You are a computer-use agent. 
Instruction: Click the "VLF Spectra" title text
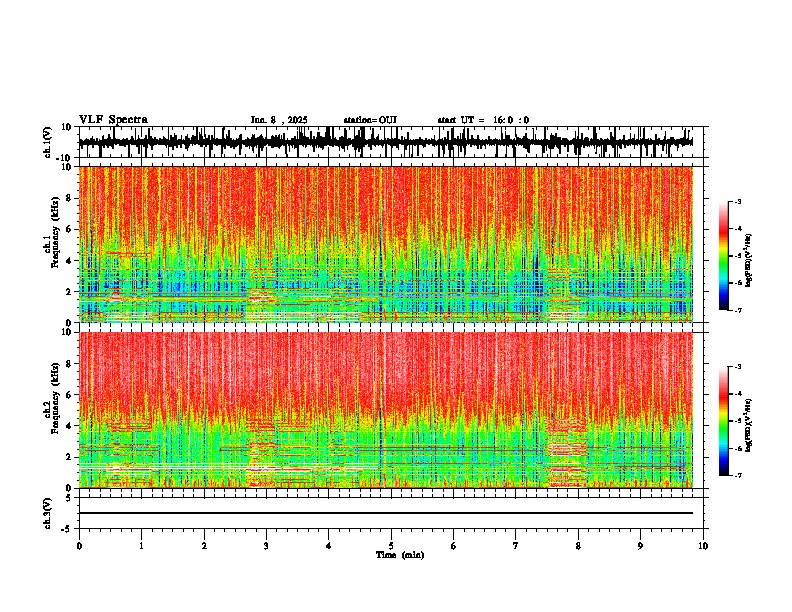pyautogui.click(x=113, y=120)
